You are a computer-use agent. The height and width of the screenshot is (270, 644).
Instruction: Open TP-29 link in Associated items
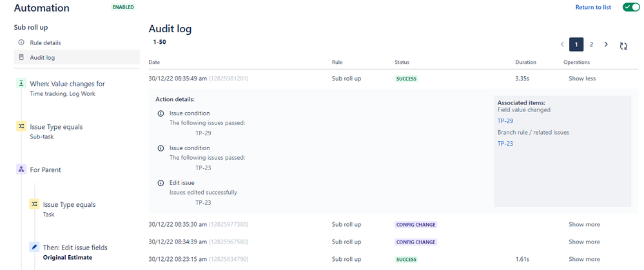pyautogui.click(x=505, y=121)
